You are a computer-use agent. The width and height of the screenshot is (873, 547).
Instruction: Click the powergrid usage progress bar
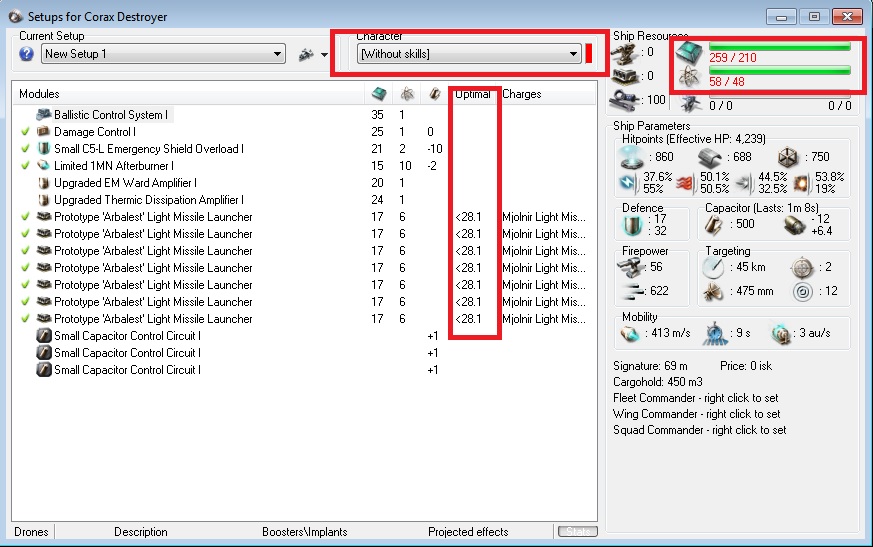tap(779, 70)
